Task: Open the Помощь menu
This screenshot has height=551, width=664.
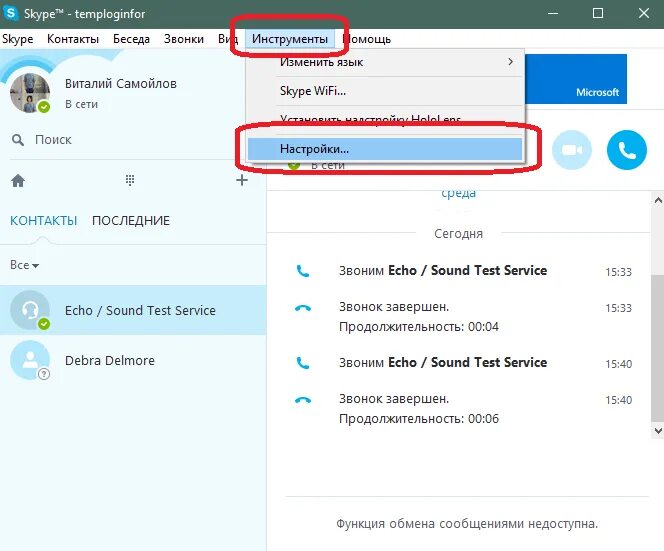Action: (x=367, y=39)
